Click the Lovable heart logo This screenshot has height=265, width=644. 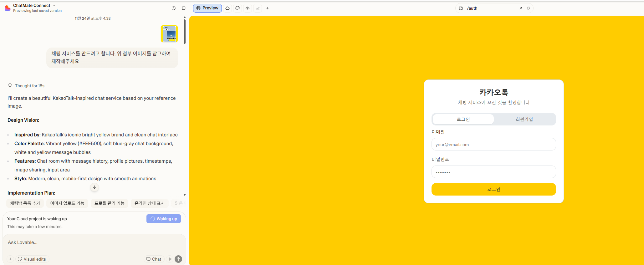8,8
